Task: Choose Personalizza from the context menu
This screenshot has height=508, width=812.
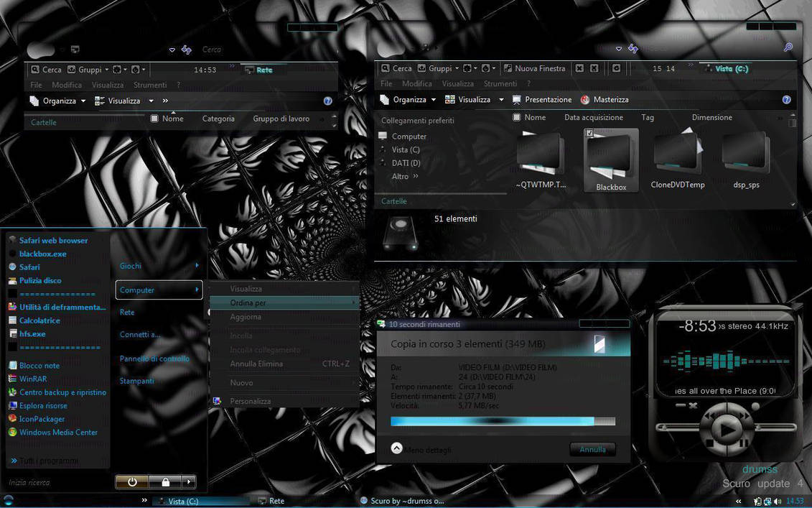Action: click(250, 401)
